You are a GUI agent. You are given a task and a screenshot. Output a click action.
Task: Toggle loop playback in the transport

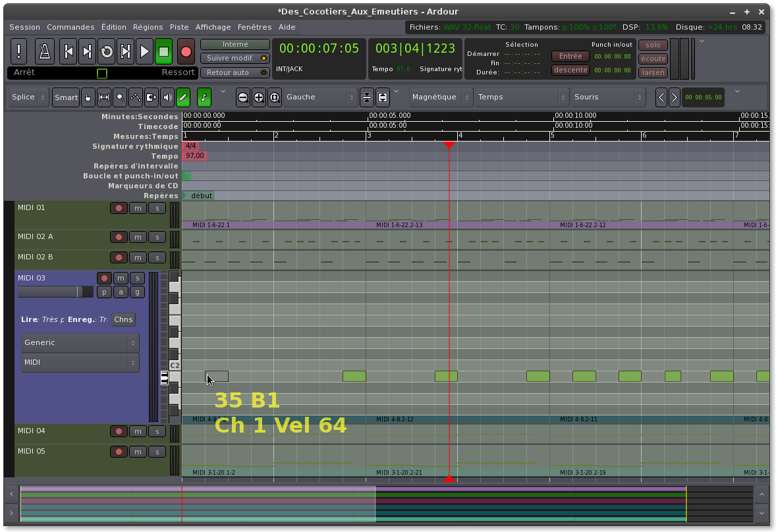(107, 51)
